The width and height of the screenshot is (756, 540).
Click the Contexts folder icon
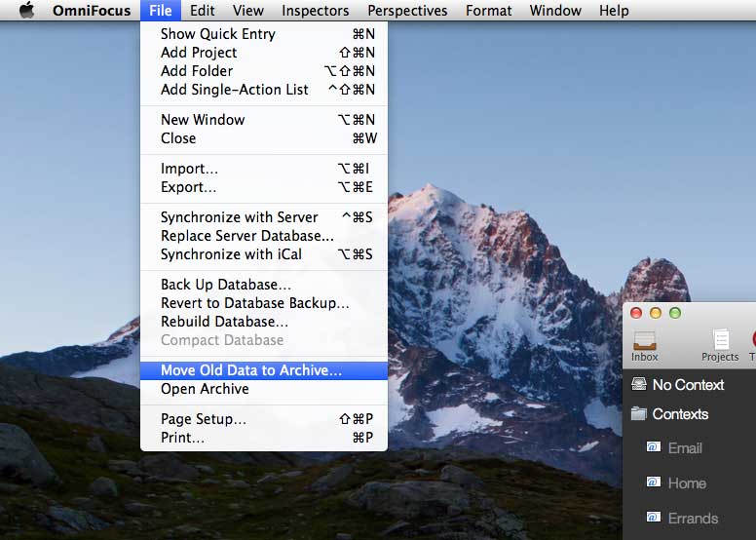639,413
